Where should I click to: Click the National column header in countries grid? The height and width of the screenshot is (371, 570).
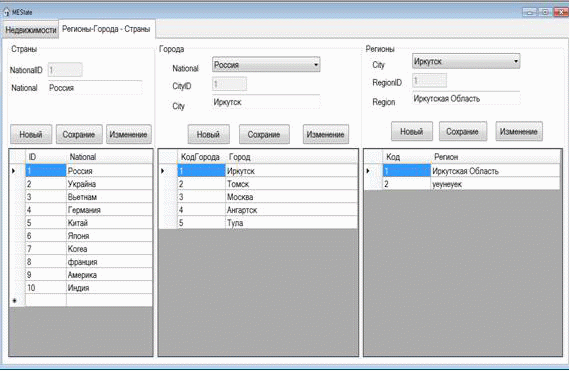(x=109, y=157)
